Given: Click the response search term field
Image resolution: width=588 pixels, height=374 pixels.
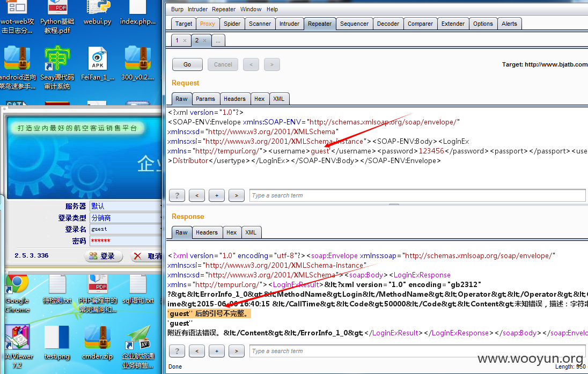Looking at the screenshot, I should pos(417,351).
